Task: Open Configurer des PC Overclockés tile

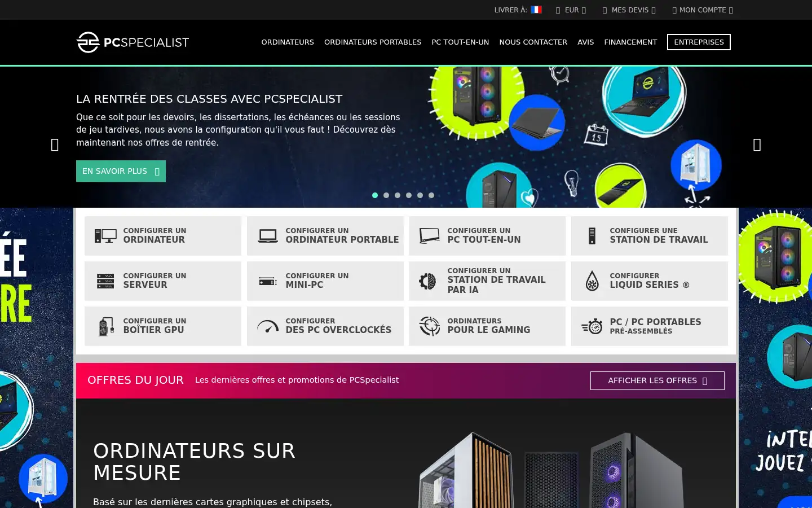Action: tap(325, 326)
